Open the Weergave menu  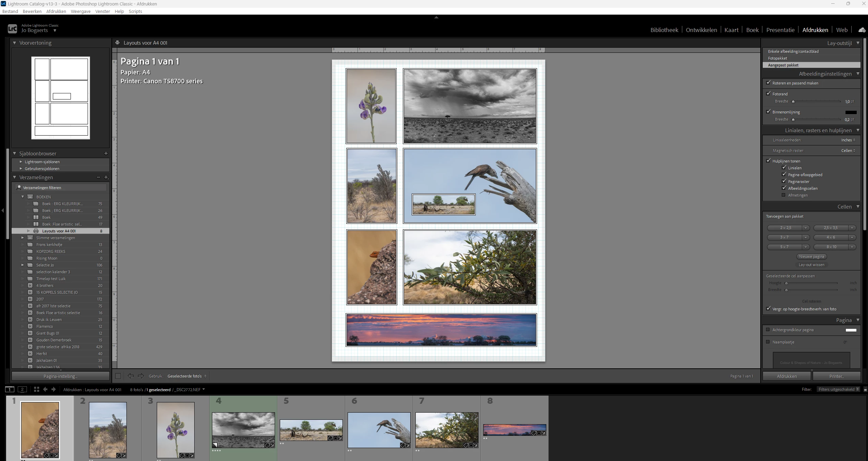[x=80, y=11]
